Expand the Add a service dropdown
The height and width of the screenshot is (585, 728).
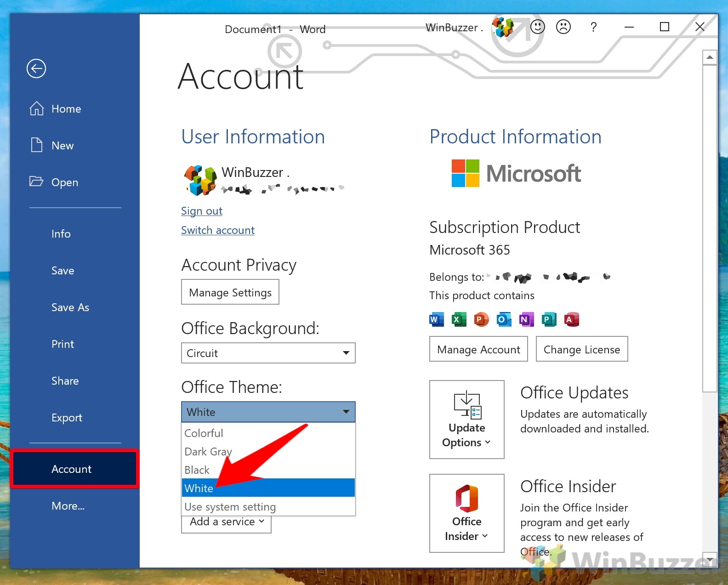click(x=227, y=523)
